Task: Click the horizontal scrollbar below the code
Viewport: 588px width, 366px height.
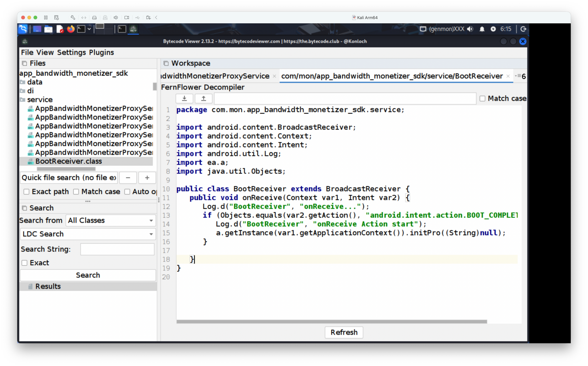Action: click(331, 321)
